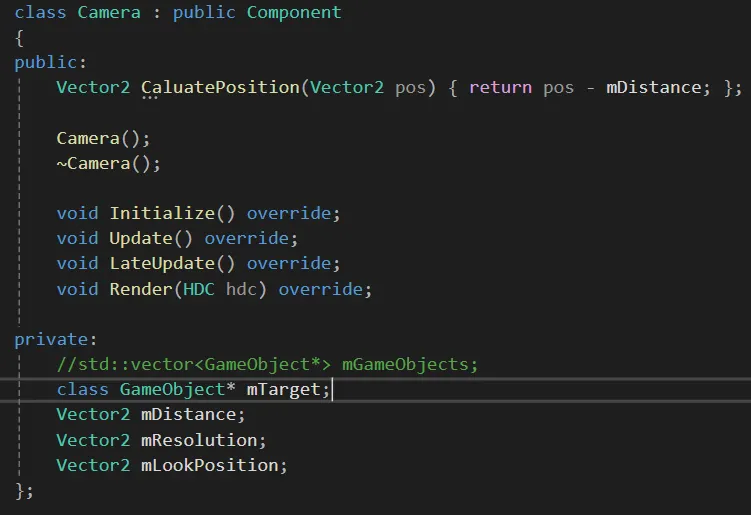This screenshot has height=515, width=751.
Task: Click the 'private:' access specifier
Action: [56, 340]
